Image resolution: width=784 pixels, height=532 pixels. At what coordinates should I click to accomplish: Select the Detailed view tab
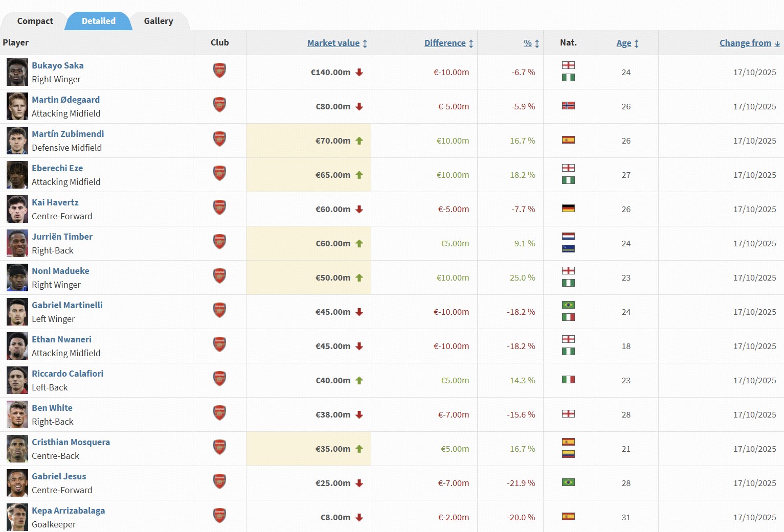tap(99, 21)
